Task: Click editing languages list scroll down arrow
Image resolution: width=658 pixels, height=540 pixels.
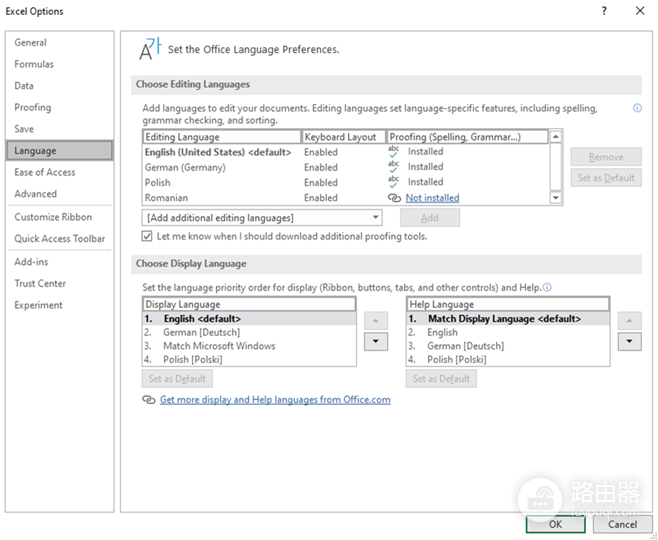Action: [556, 197]
